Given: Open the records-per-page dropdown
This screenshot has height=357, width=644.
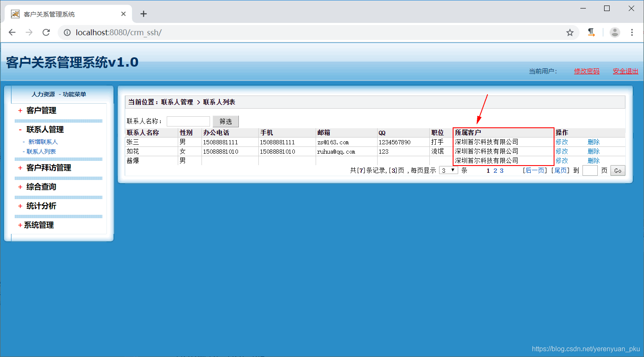Looking at the screenshot, I should (x=448, y=170).
